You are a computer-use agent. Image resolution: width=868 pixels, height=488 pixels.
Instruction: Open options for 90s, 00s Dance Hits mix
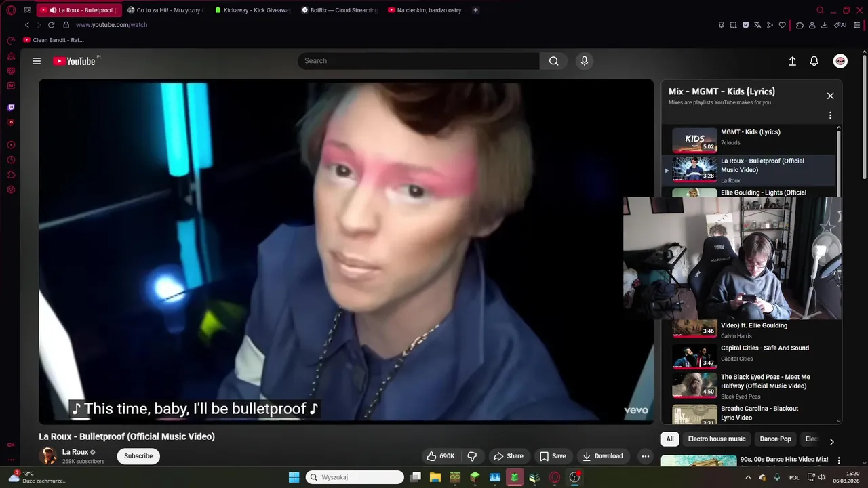pos(838,461)
